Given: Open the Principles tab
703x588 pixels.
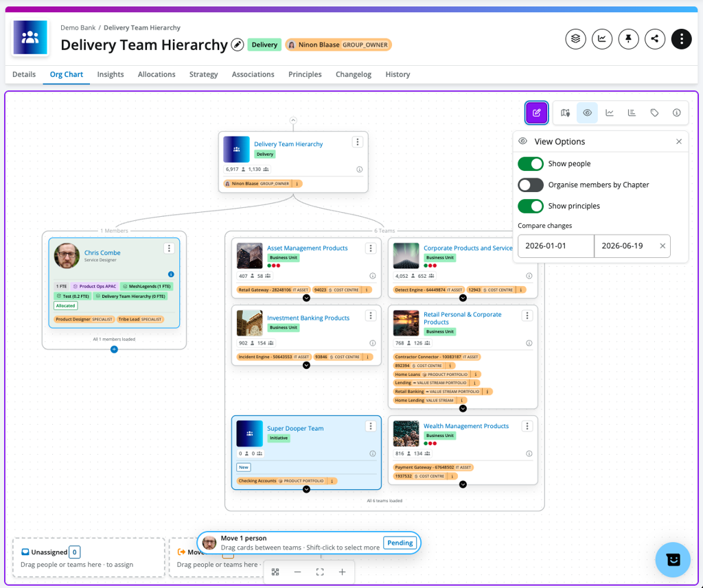Looking at the screenshot, I should 305,74.
